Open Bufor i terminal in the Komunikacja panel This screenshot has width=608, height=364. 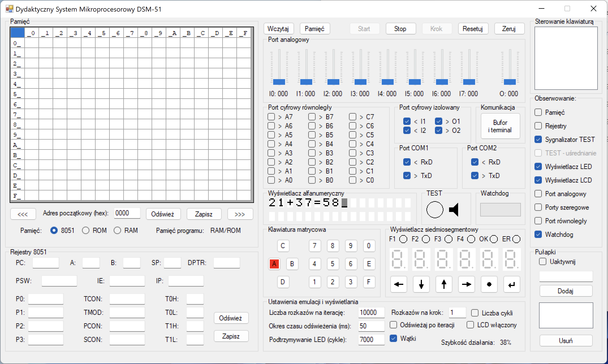coord(500,126)
